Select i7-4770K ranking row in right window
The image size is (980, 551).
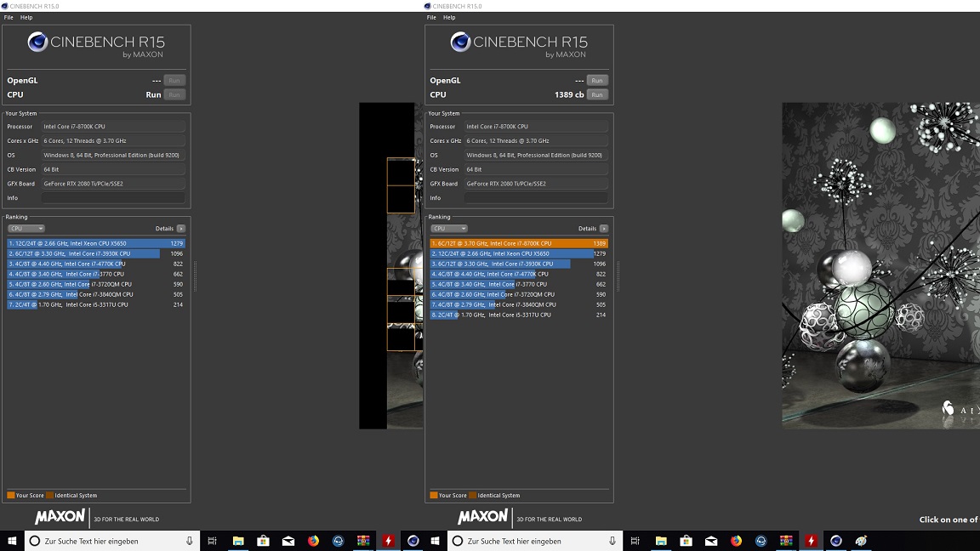[520, 274]
